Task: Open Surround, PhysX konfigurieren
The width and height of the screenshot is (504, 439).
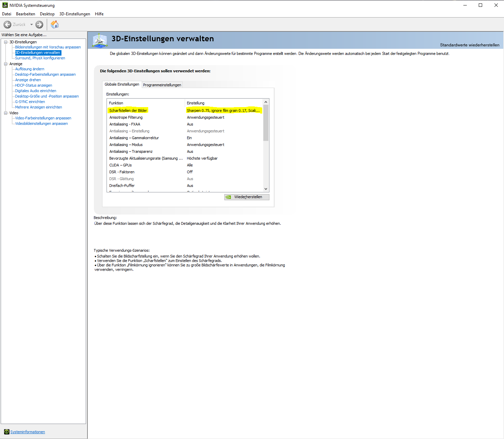Action: coord(40,58)
